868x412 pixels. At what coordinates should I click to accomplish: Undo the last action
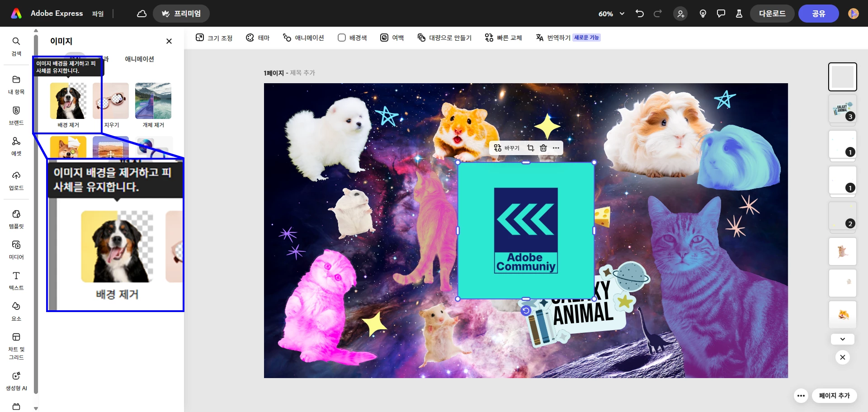coord(639,14)
